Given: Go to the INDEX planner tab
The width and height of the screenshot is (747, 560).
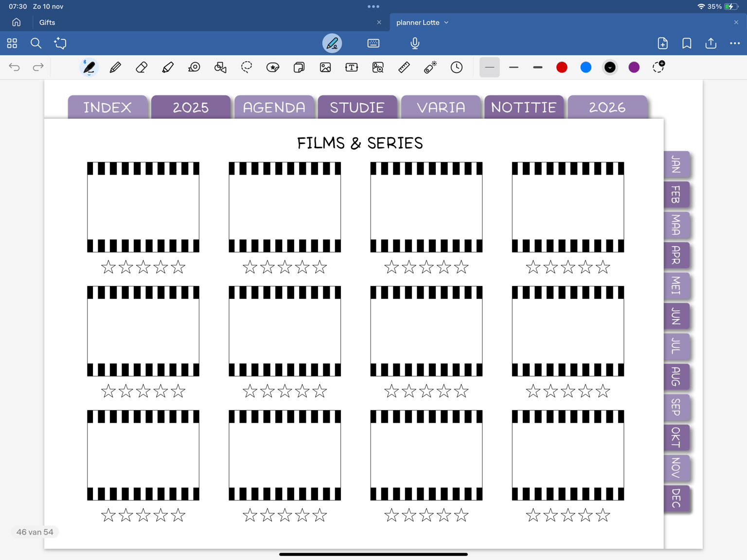Looking at the screenshot, I should coord(107,107).
